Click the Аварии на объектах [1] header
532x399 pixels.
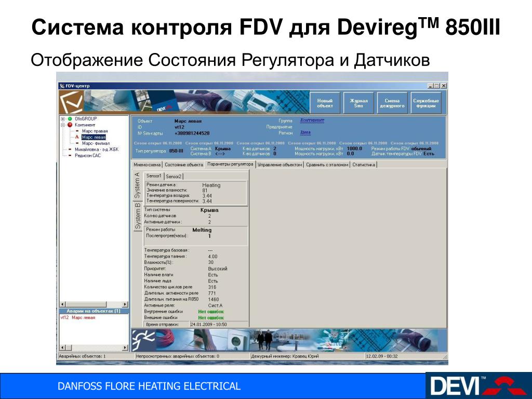pos(94,311)
